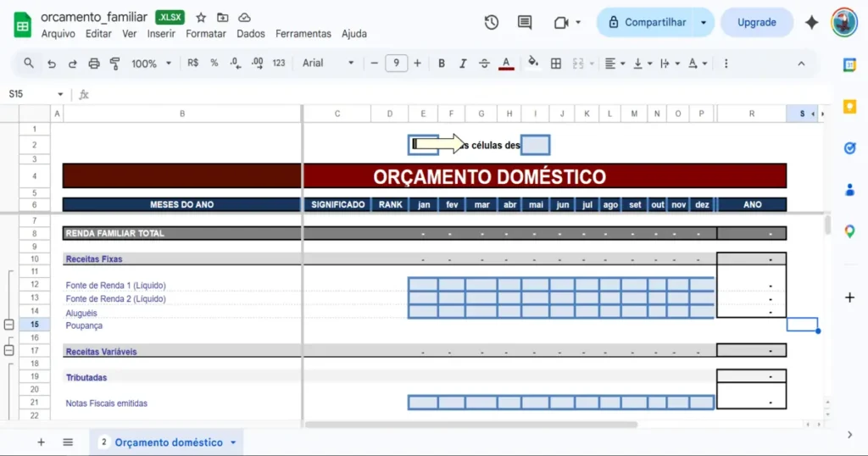Add a new sheet
The image size is (868, 456).
click(x=41, y=442)
